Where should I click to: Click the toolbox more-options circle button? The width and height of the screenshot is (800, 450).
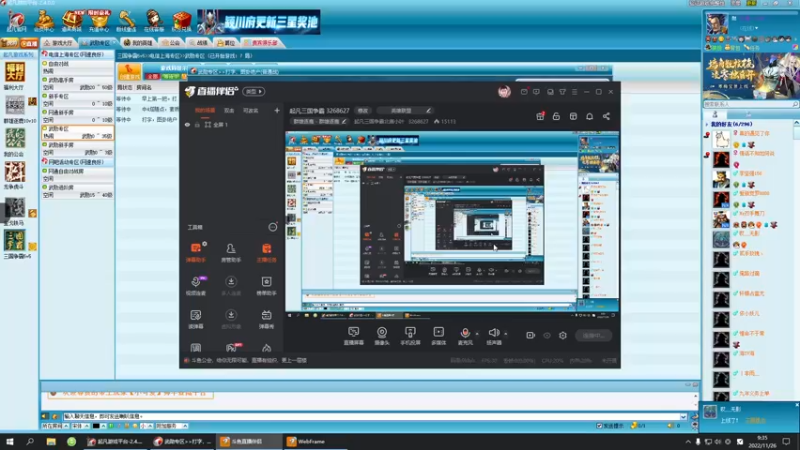pos(272,227)
